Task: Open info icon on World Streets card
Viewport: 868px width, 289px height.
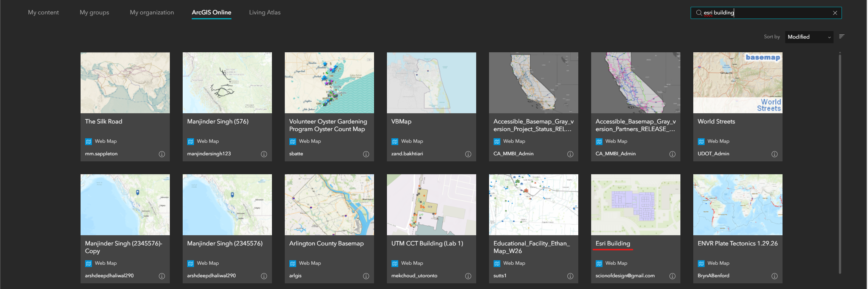Action: 775,154
